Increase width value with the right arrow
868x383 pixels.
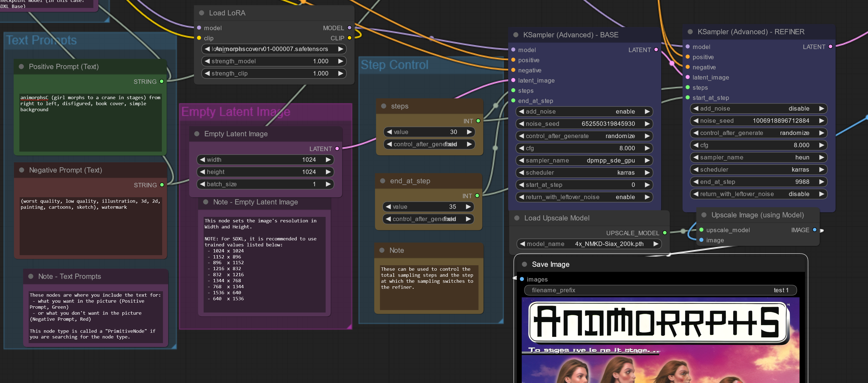(x=328, y=160)
